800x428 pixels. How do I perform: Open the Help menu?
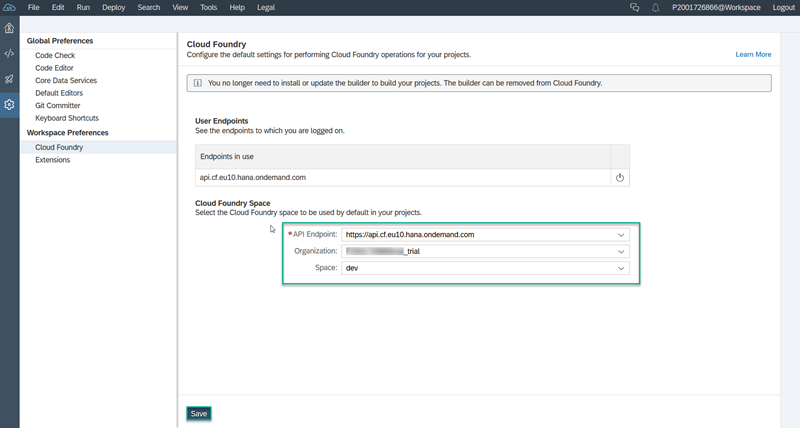coord(237,8)
